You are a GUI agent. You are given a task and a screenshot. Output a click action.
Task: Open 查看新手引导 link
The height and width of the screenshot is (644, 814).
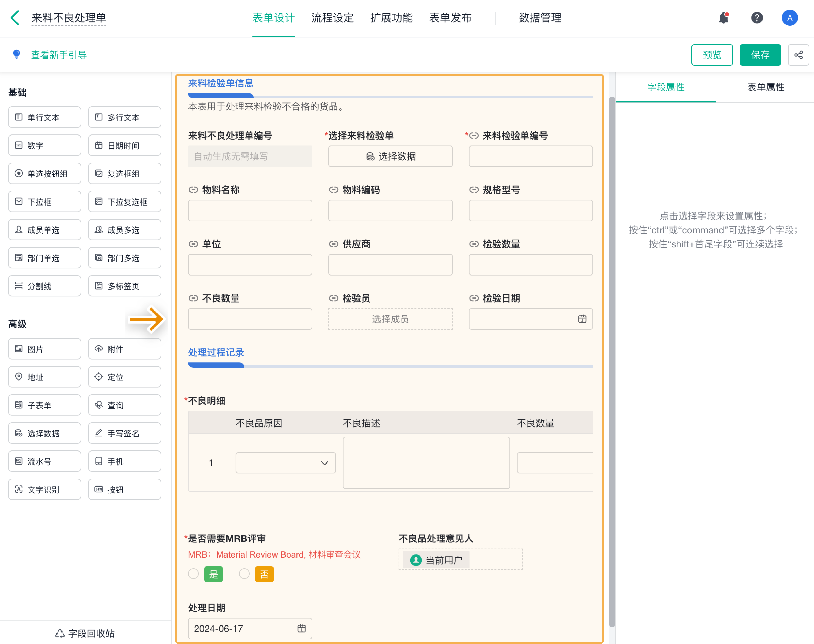tap(59, 55)
